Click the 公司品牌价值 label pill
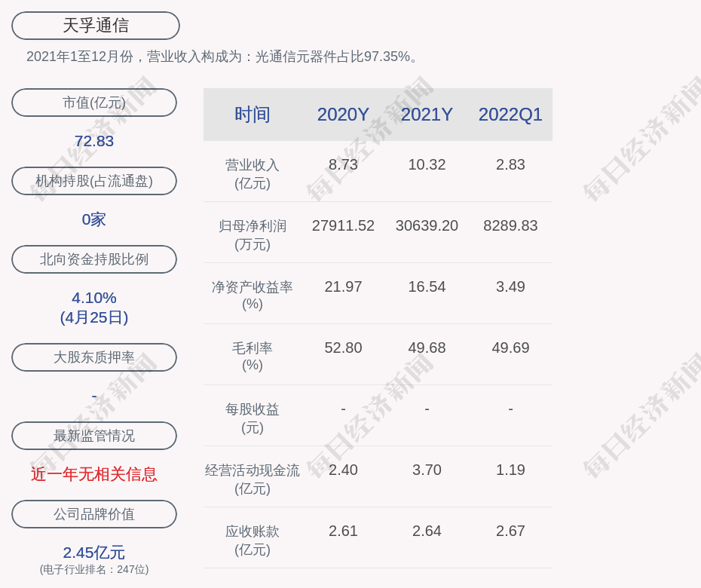Image resolution: width=701 pixels, height=588 pixels. 94,514
